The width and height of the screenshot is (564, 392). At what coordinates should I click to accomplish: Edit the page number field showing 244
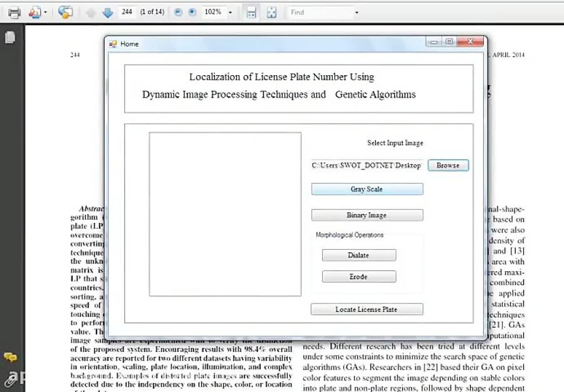pos(127,12)
